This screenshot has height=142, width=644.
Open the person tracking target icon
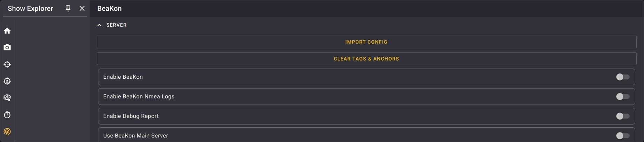[x=7, y=81]
